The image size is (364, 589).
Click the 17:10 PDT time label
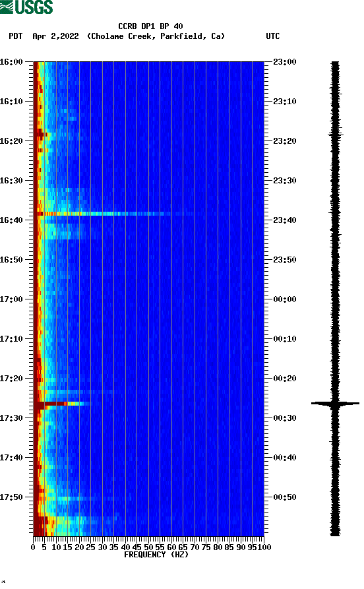(11, 339)
